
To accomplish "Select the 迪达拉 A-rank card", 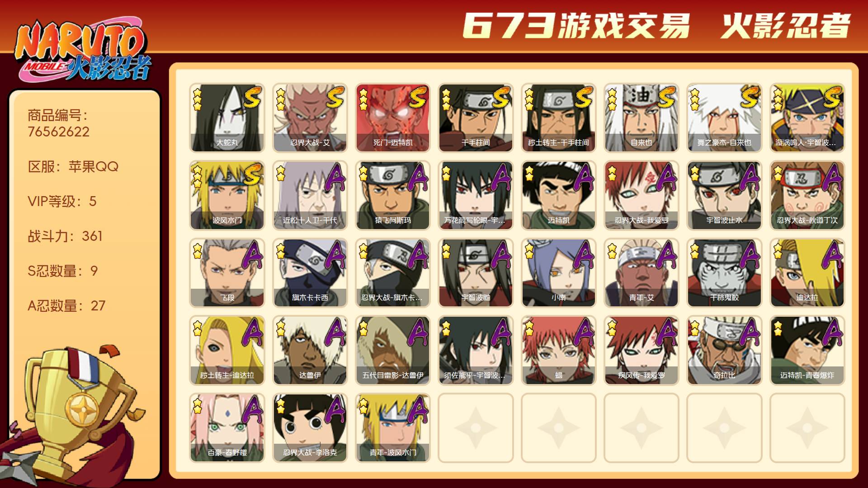I will [807, 273].
